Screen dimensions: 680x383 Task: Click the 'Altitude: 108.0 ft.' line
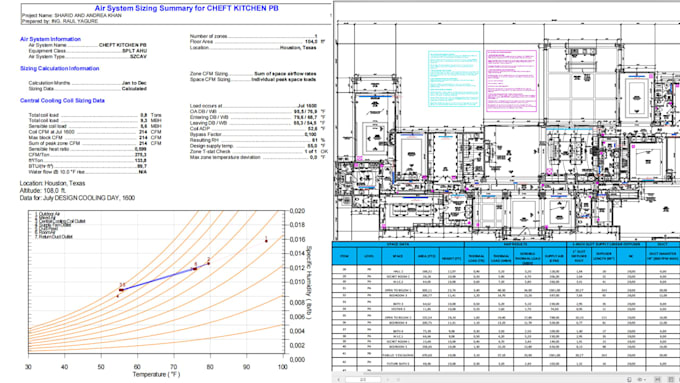(42, 190)
